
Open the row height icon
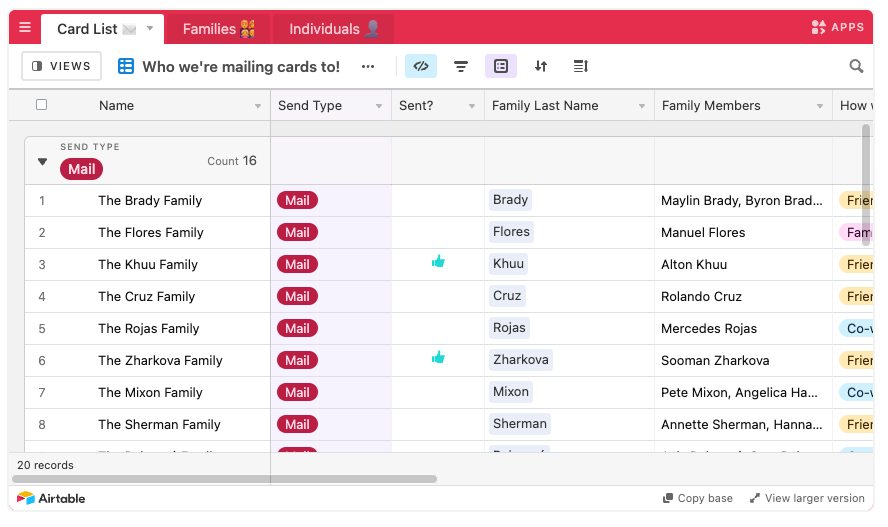click(x=580, y=66)
